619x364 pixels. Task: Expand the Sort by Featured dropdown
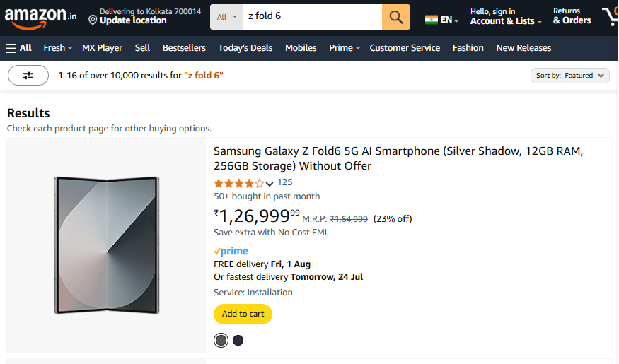coord(569,76)
